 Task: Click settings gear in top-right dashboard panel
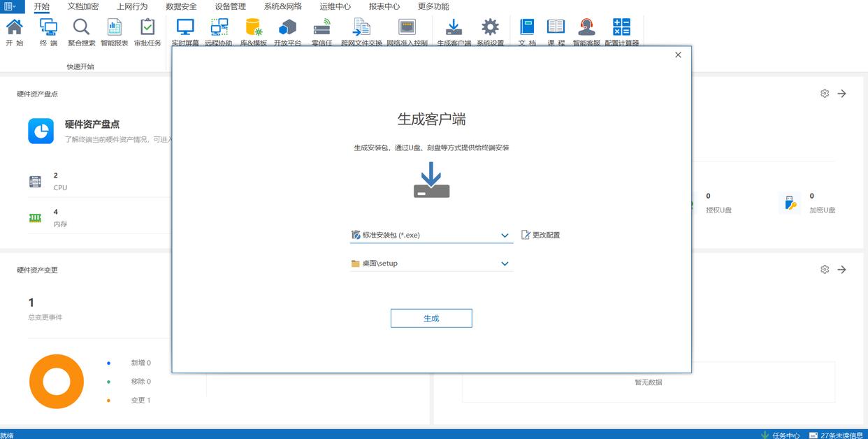[x=825, y=94]
